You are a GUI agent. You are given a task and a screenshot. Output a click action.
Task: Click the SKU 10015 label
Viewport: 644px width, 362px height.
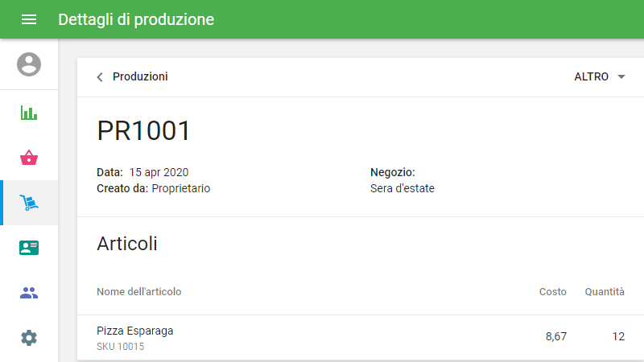tap(121, 347)
